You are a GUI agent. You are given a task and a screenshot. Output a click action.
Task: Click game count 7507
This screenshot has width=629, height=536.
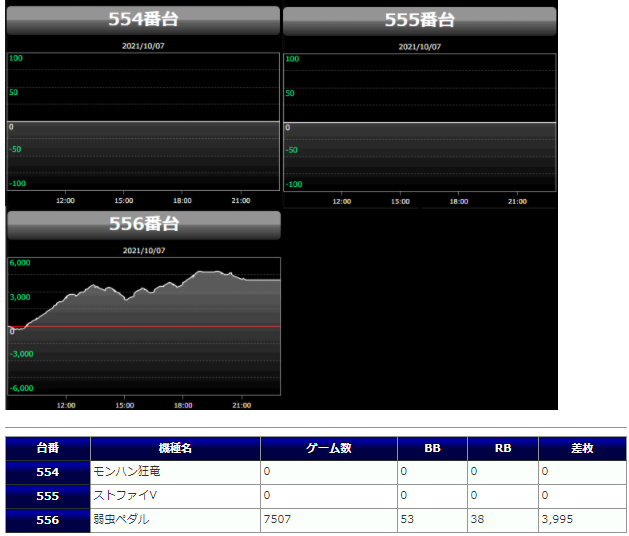277,519
